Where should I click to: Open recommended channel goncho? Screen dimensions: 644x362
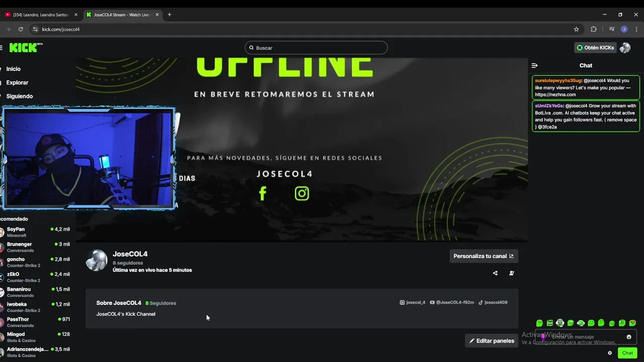pos(35,262)
